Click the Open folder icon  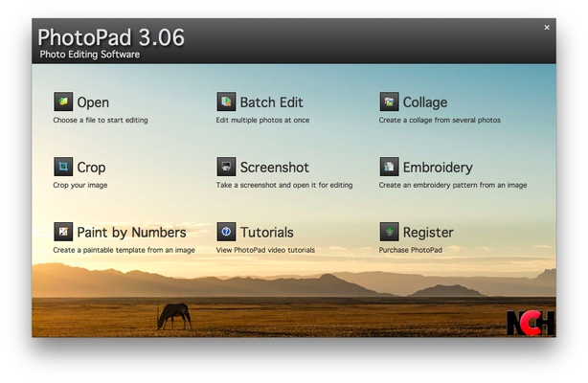(63, 101)
